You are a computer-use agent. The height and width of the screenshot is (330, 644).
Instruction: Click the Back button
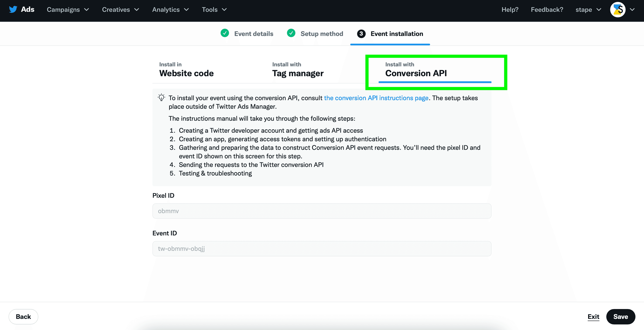tap(23, 317)
